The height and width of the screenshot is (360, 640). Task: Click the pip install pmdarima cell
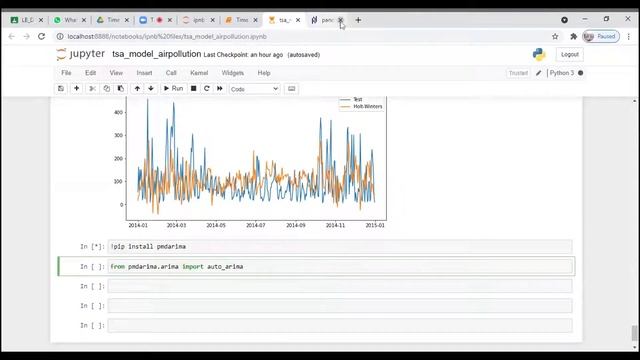pos(340,247)
